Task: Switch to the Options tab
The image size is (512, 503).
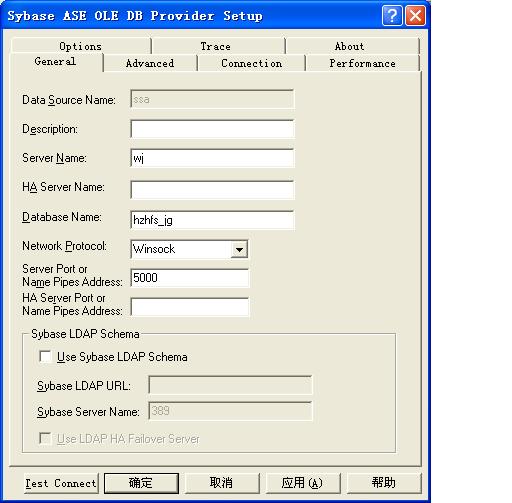Action: (x=80, y=46)
